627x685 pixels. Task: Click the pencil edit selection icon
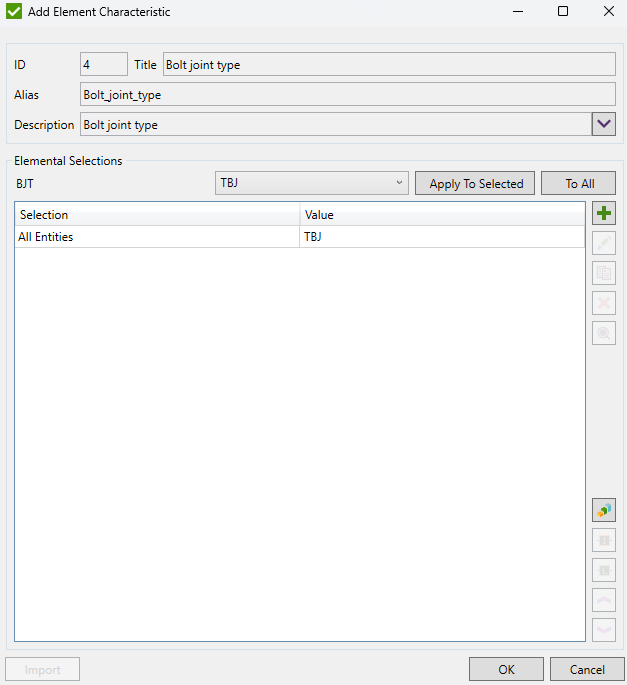pyautogui.click(x=604, y=243)
